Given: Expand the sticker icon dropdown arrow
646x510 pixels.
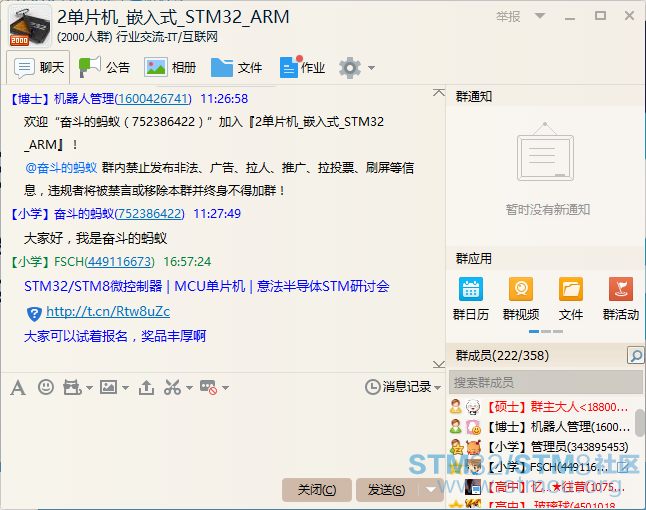Looking at the screenshot, I should point(89,388).
